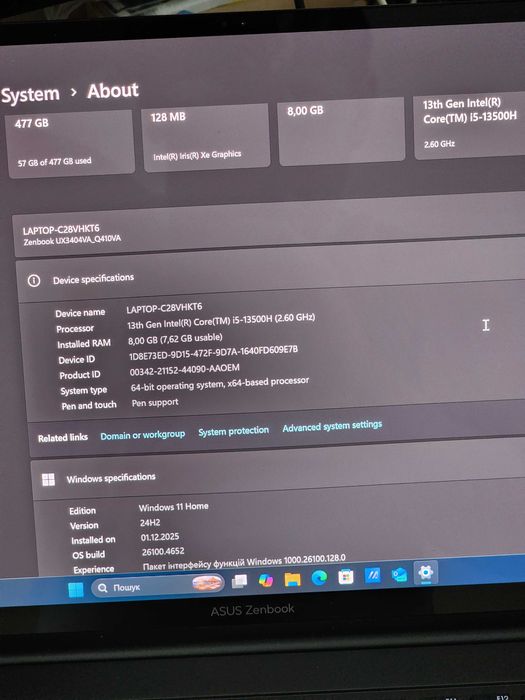Click the search highlight image in search box
This screenshot has width=525, height=700.
click(x=207, y=583)
